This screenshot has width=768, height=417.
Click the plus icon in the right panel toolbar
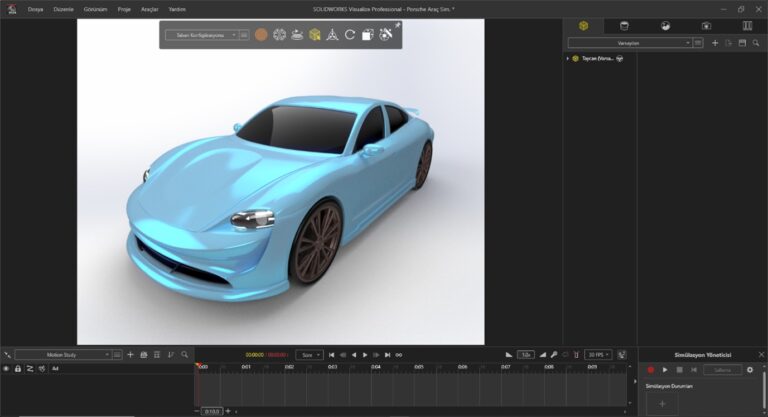pos(714,44)
